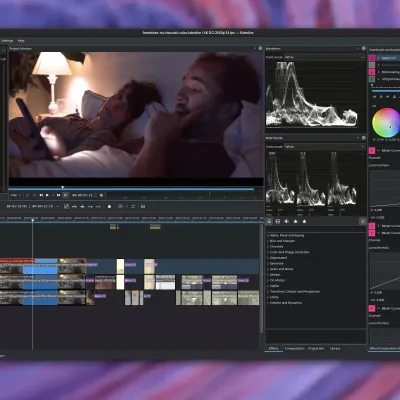Expand Color and Image correction category
Viewport: 400px width, 400px height.
268,252
